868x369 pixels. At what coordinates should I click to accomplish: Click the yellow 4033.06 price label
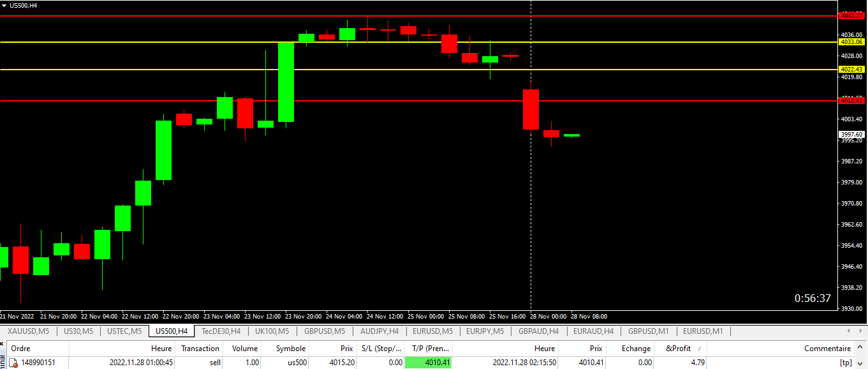coord(851,42)
